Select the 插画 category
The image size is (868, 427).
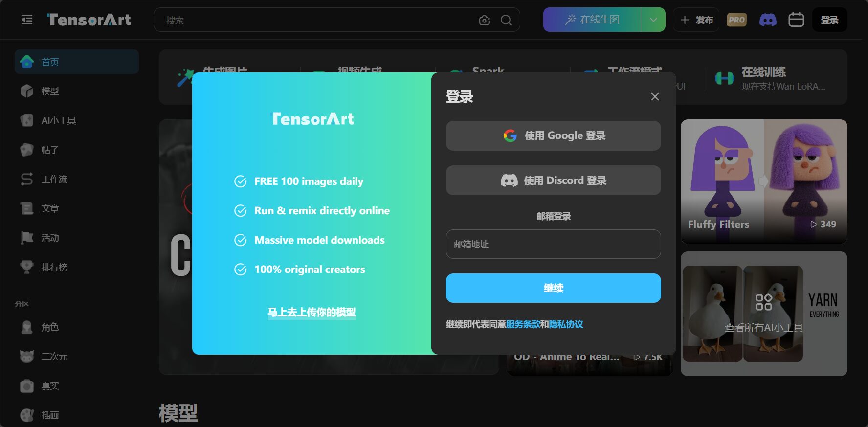click(77, 415)
